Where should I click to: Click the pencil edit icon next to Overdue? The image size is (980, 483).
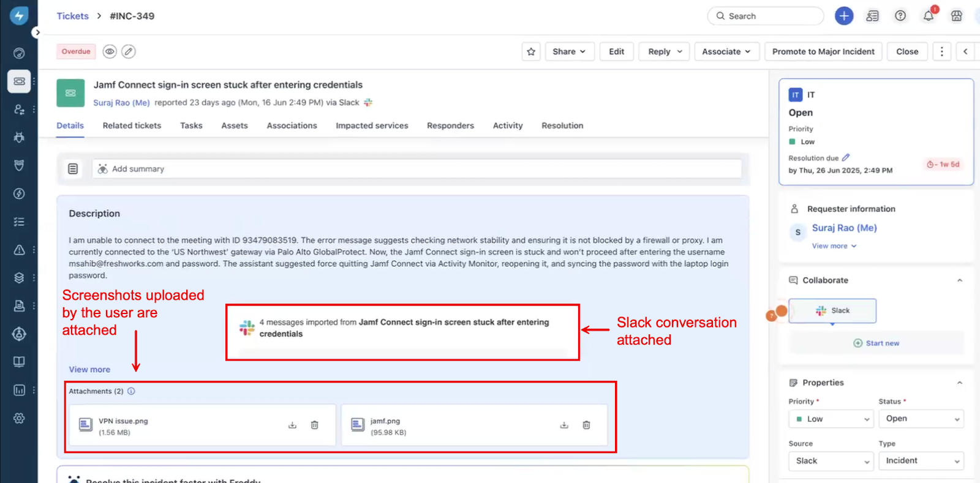click(128, 51)
